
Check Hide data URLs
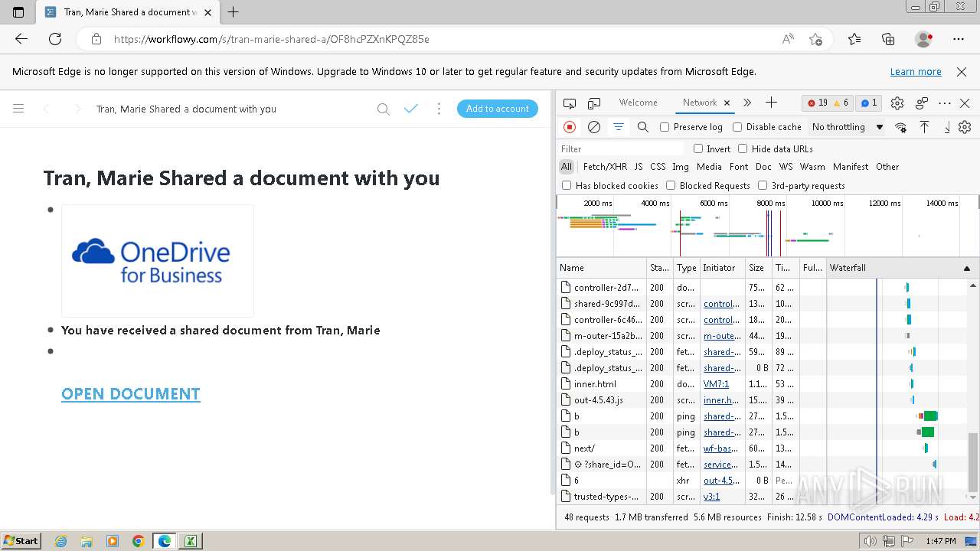743,148
